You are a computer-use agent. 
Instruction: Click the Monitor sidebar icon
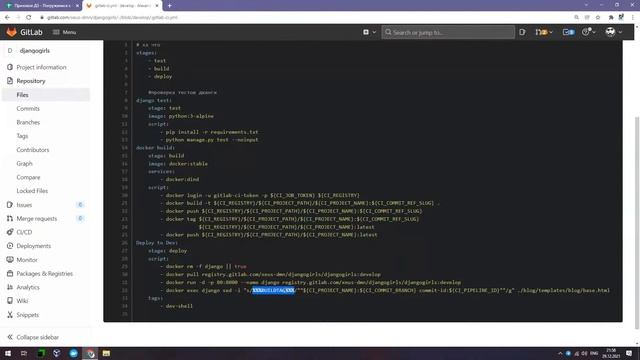point(10,260)
